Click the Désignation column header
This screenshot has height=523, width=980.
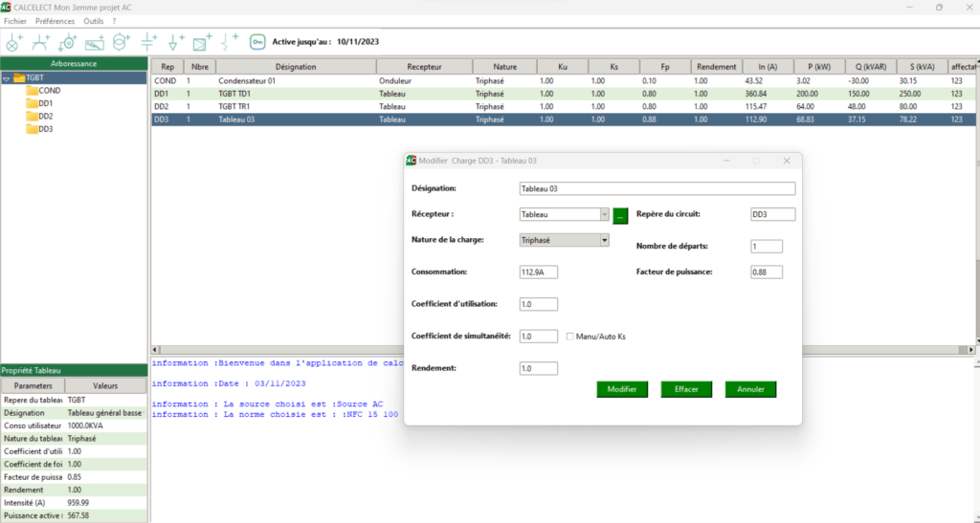(x=296, y=67)
